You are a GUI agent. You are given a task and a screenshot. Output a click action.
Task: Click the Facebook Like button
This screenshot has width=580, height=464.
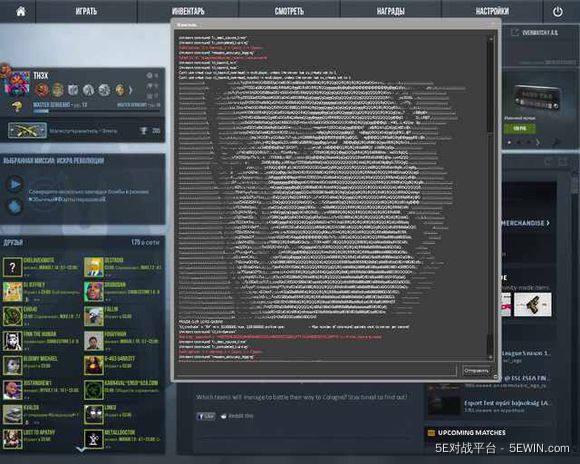pos(206,416)
